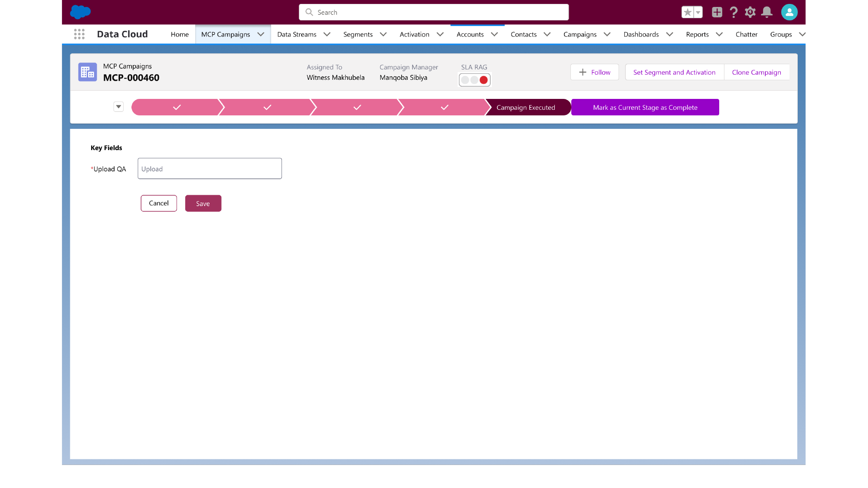Expand the Reports chevron

[x=719, y=34]
